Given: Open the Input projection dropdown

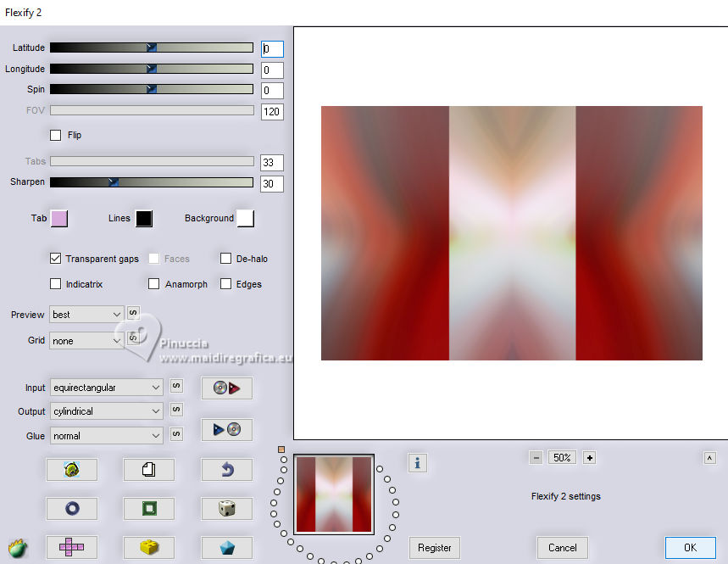Looking at the screenshot, I should pos(106,388).
